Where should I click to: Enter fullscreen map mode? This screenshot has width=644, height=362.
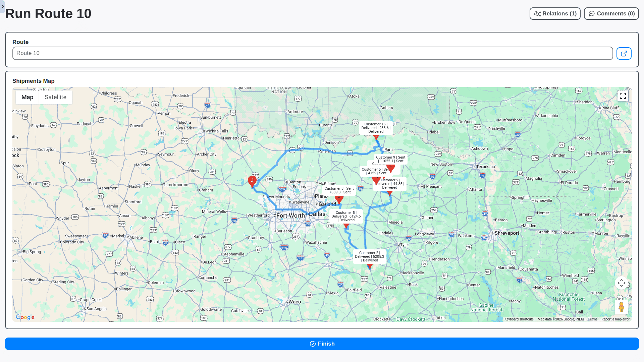click(623, 96)
